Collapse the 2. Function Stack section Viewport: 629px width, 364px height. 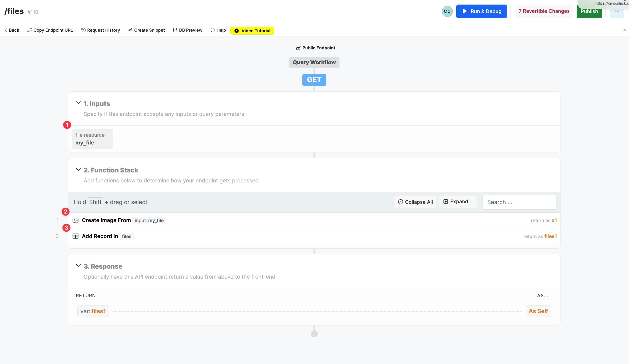click(x=78, y=170)
